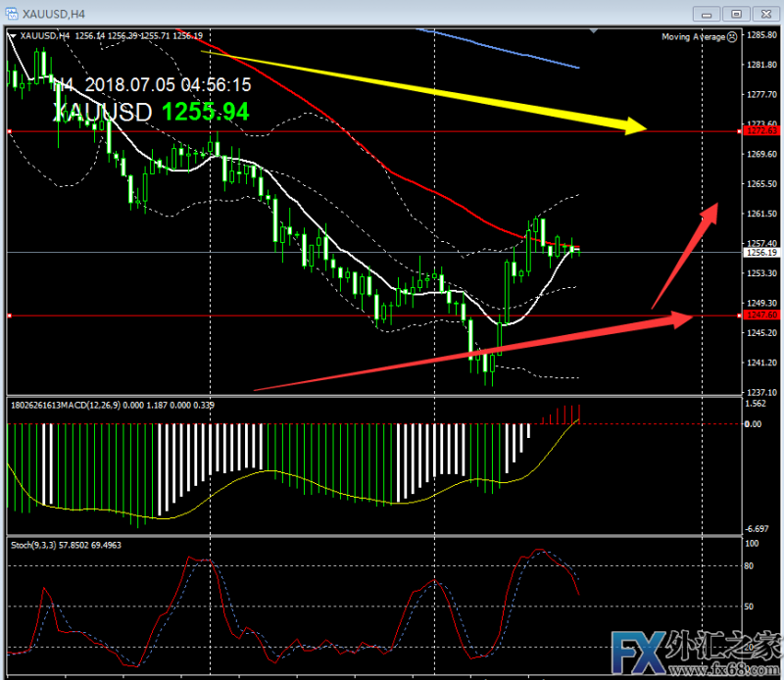Click the 100 level on the Stochastic scale
This screenshot has height=680, width=784.
click(x=752, y=544)
